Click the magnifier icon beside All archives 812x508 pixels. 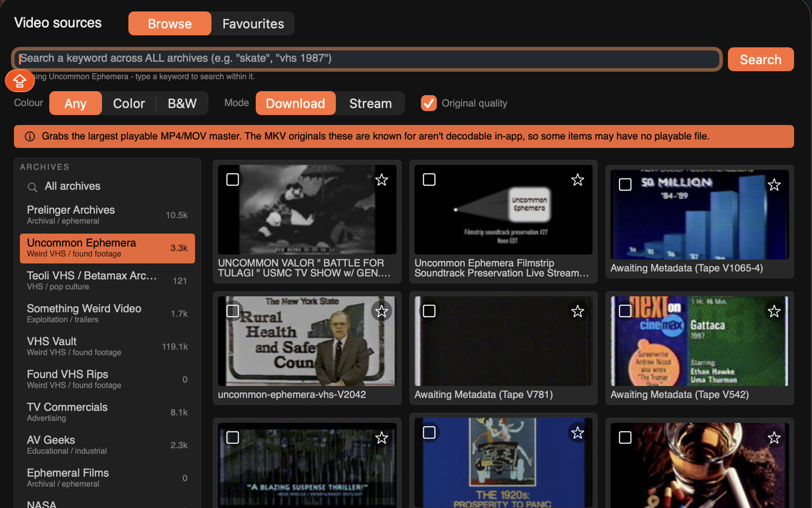coord(32,187)
